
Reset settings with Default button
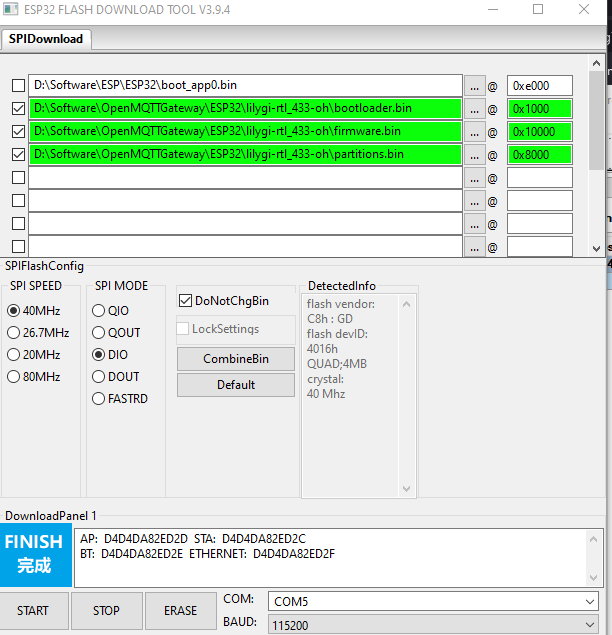click(x=236, y=385)
